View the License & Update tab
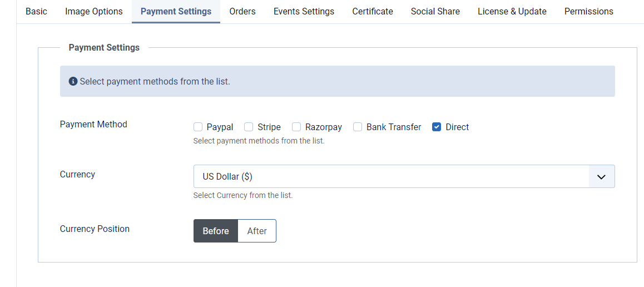644x287 pixels. pos(512,11)
